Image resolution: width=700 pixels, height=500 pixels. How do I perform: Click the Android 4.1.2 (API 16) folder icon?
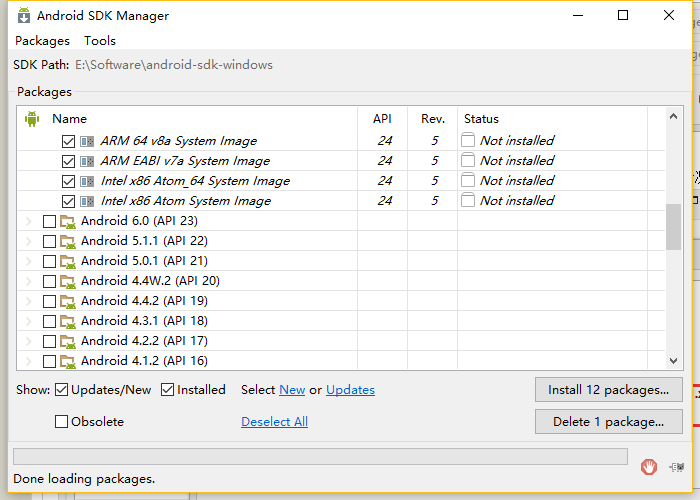tap(68, 361)
